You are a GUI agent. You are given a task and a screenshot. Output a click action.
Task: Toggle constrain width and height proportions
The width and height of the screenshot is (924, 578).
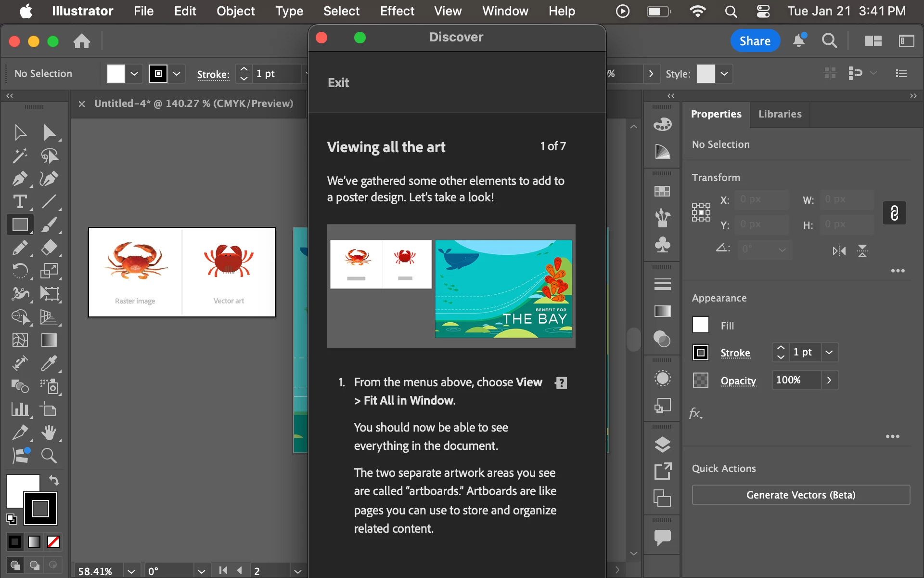point(894,213)
